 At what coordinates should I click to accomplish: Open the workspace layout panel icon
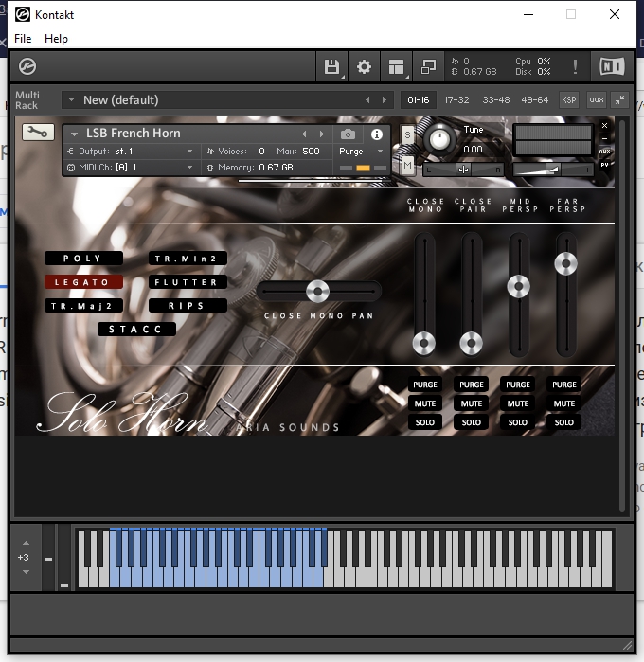coord(396,66)
